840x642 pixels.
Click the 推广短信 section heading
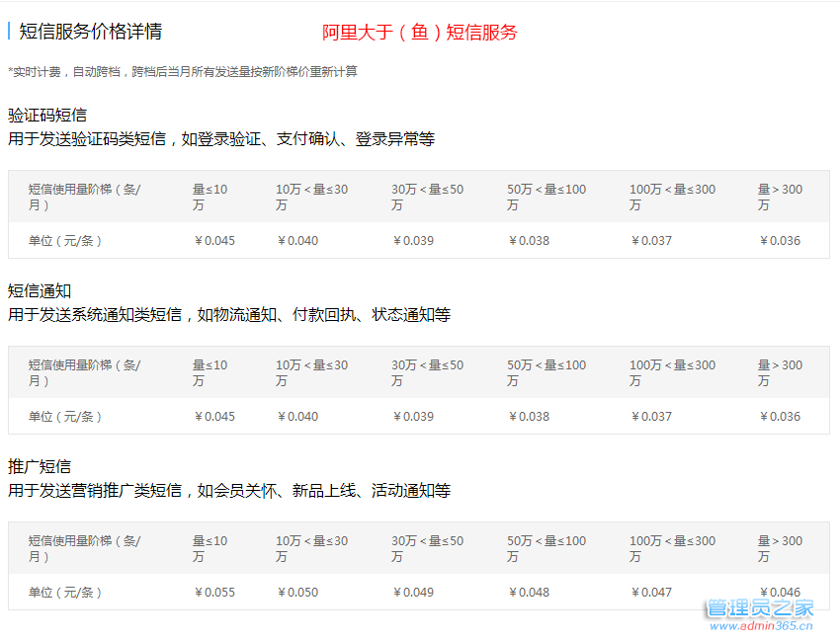[x=40, y=466]
